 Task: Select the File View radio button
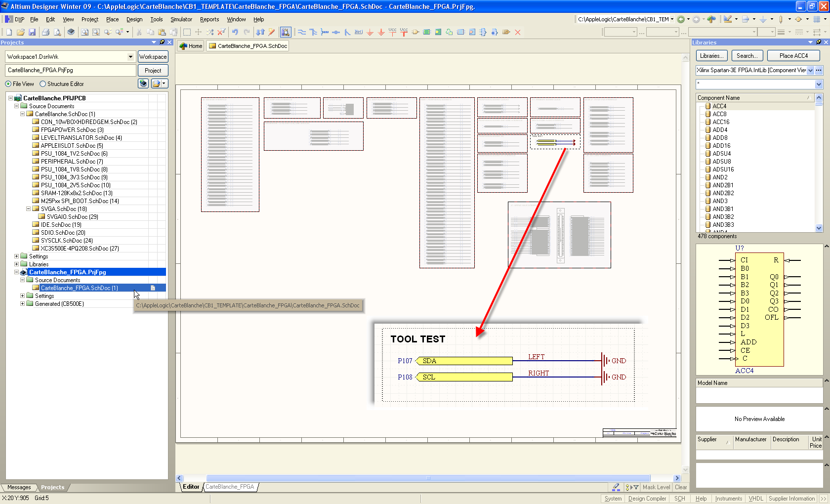pyautogui.click(x=8, y=84)
